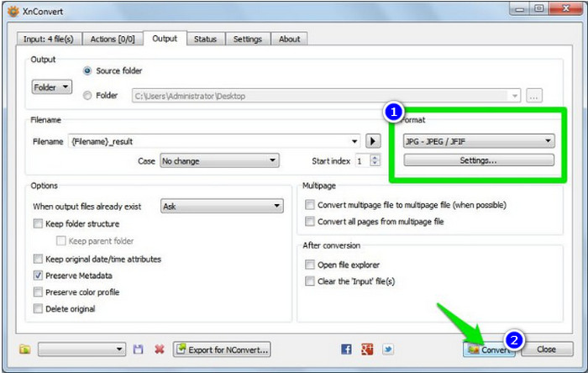Click the format Settings... button
Screen dimensions: 588x373
(479, 160)
